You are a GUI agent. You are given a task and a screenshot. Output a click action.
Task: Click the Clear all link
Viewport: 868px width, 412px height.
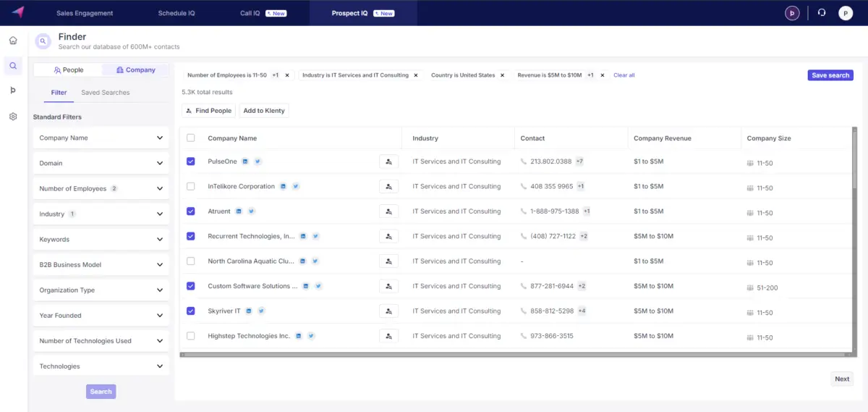624,75
